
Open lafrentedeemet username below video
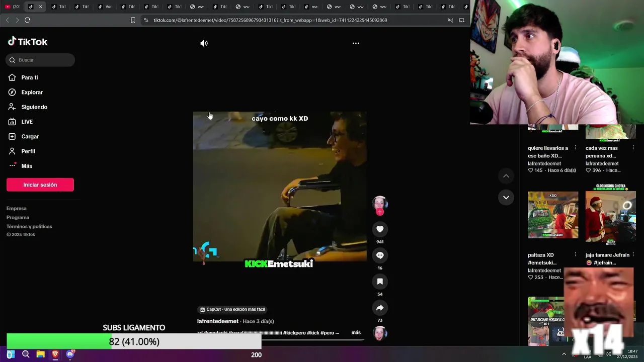pos(218,321)
